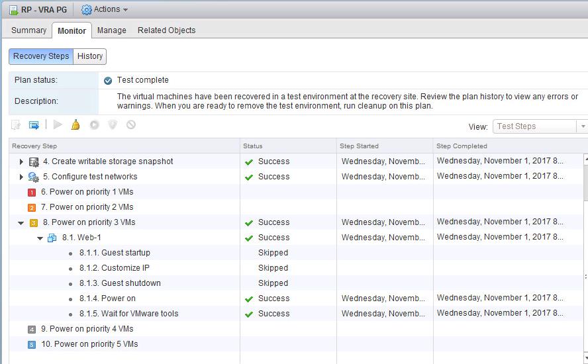
Task: Show the History view button
Action: click(x=90, y=56)
